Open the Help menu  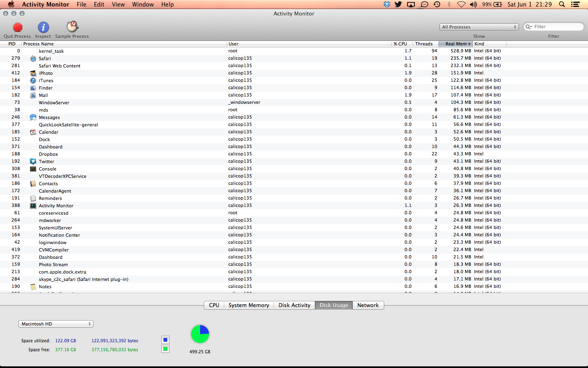(167, 4)
